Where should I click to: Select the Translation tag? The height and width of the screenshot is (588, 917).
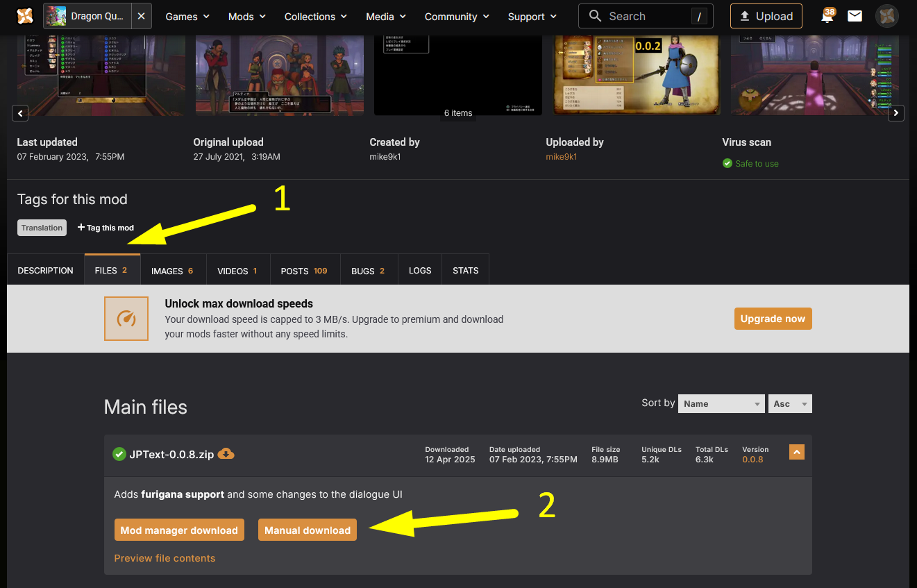point(42,228)
